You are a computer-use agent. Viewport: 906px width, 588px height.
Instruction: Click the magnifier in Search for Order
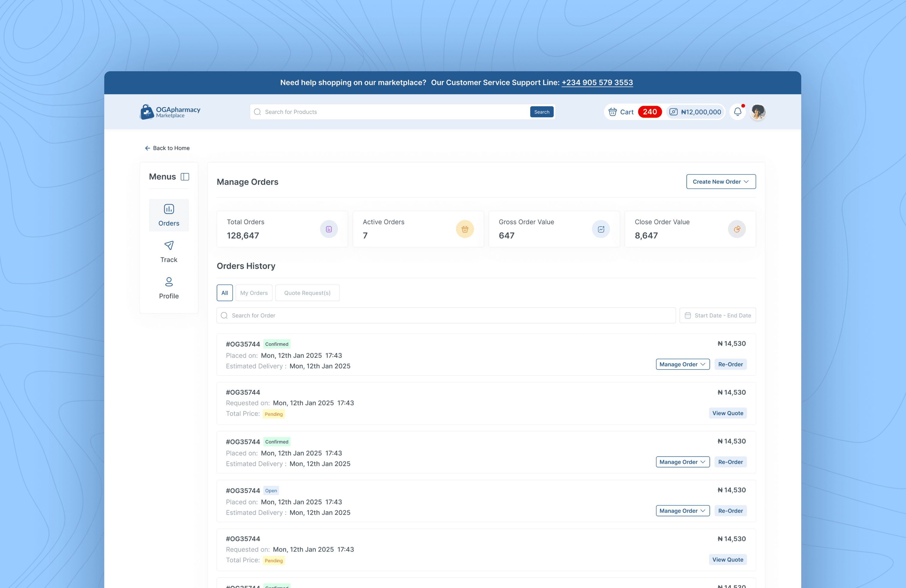point(224,315)
